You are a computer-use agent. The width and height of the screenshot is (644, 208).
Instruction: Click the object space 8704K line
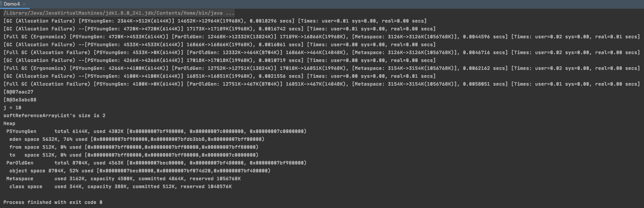tap(140, 171)
